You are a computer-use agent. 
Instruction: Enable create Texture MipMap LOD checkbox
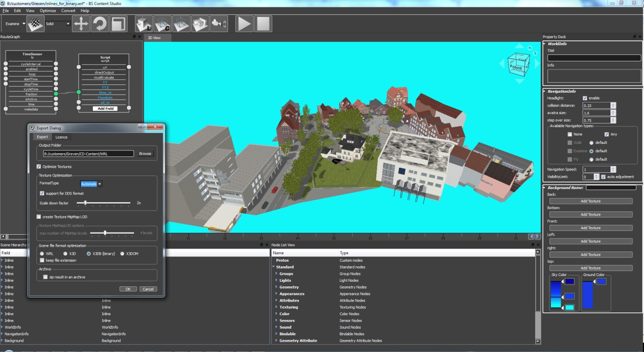(39, 217)
